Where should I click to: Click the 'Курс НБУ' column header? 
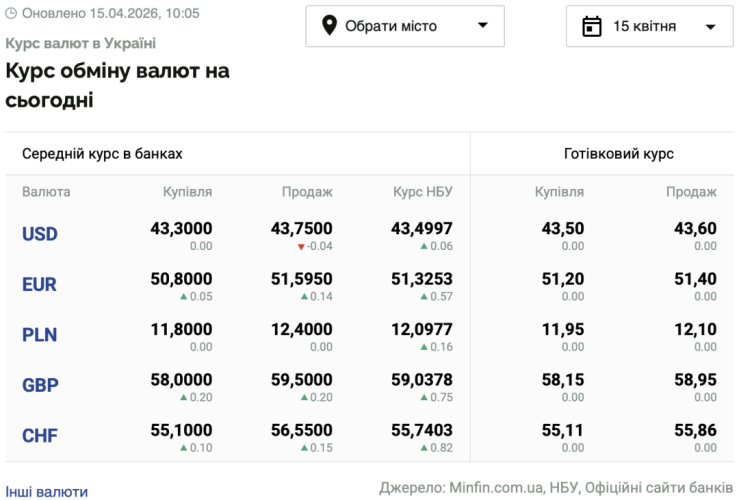point(422,192)
